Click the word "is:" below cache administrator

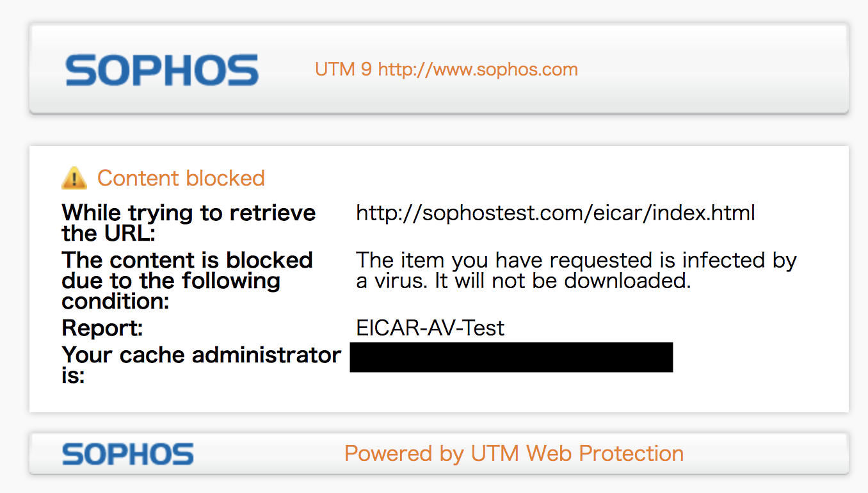click(x=74, y=375)
